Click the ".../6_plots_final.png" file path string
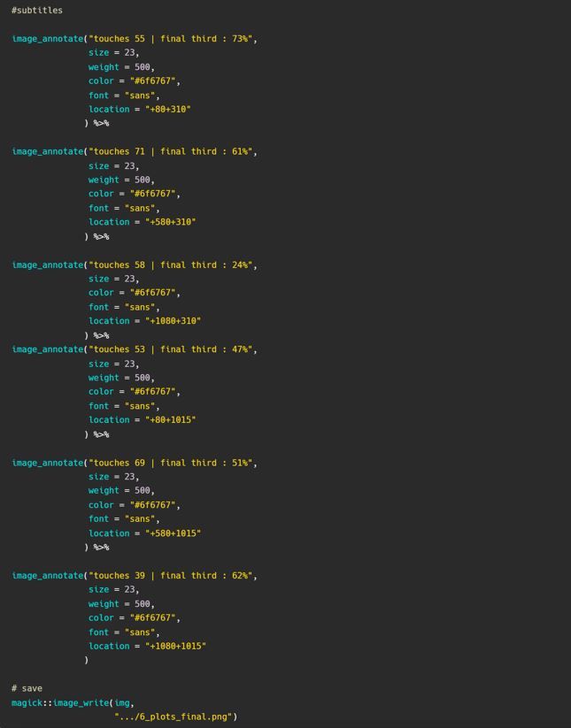The width and height of the screenshot is (571, 728). (174, 717)
